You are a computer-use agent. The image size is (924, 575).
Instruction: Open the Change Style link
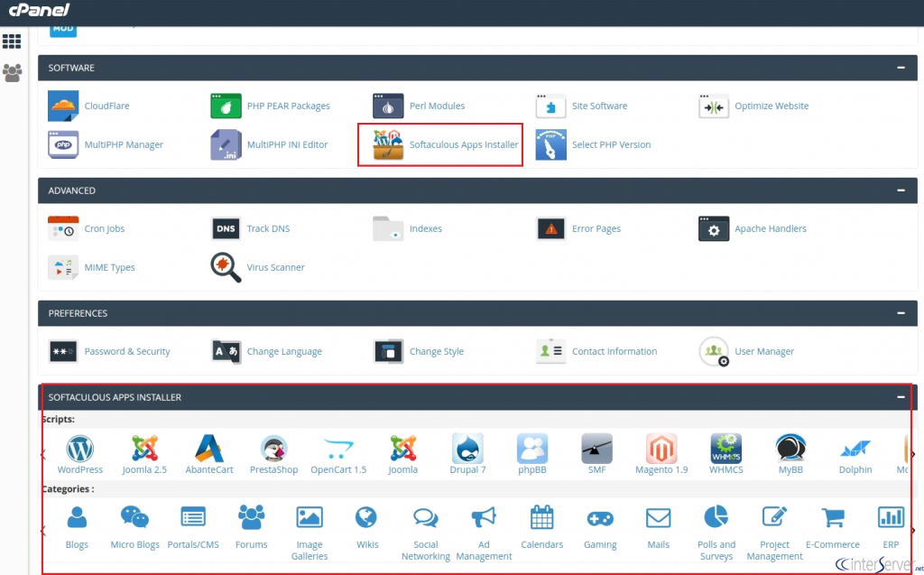click(437, 351)
